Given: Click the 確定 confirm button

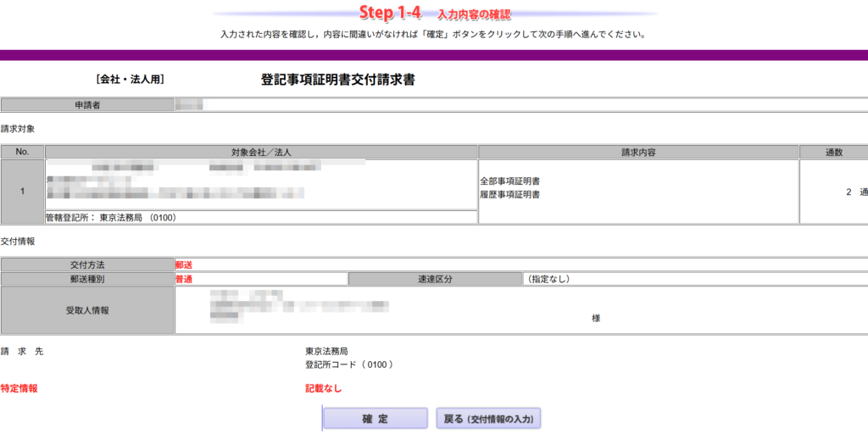Looking at the screenshot, I should 375,419.
